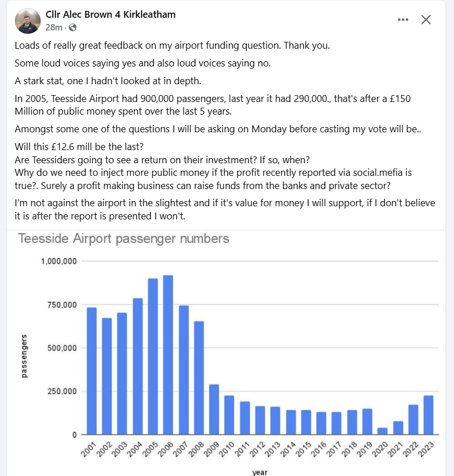
Task: Click the short 2020 bar in the chart
Action: pyautogui.click(x=382, y=431)
